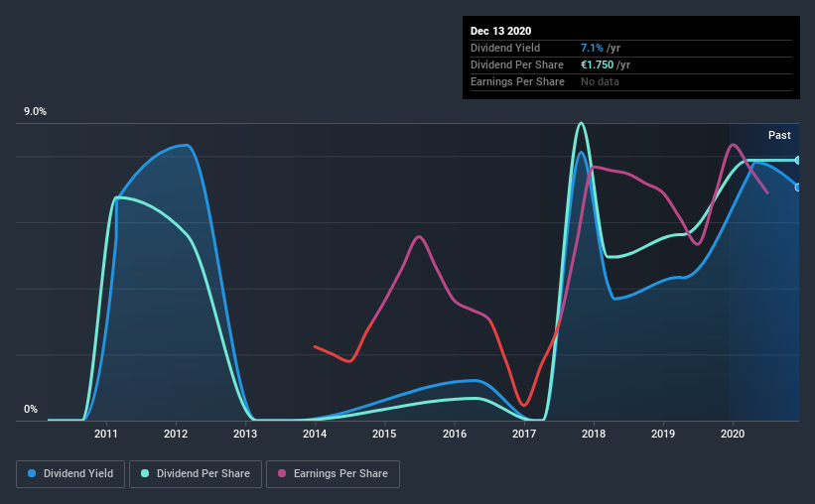Click the tooltip Earnings Per Share row label
The height and width of the screenshot is (504, 815).
click(518, 81)
